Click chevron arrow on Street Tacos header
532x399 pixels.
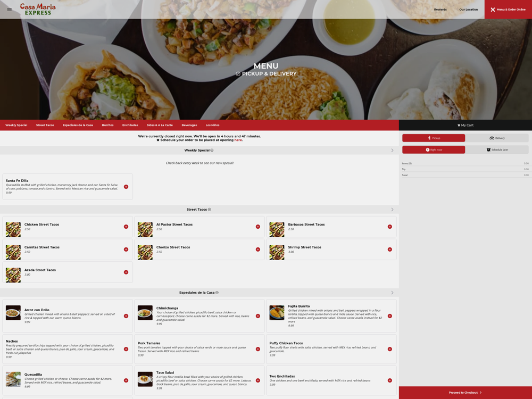(392, 210)
